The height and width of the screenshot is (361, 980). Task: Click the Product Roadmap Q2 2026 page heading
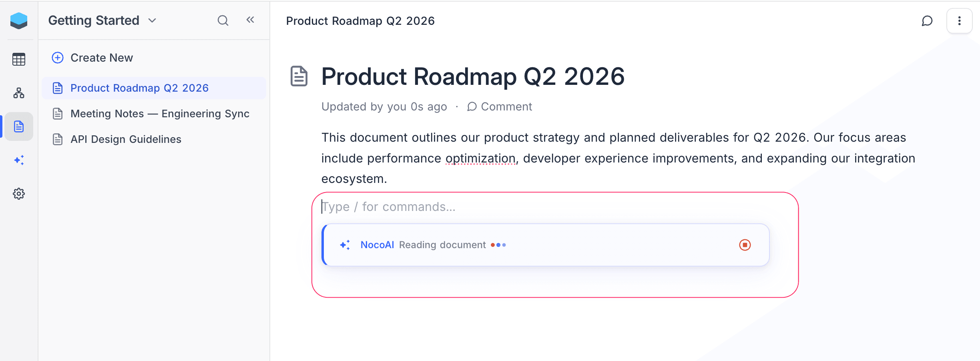473,76
